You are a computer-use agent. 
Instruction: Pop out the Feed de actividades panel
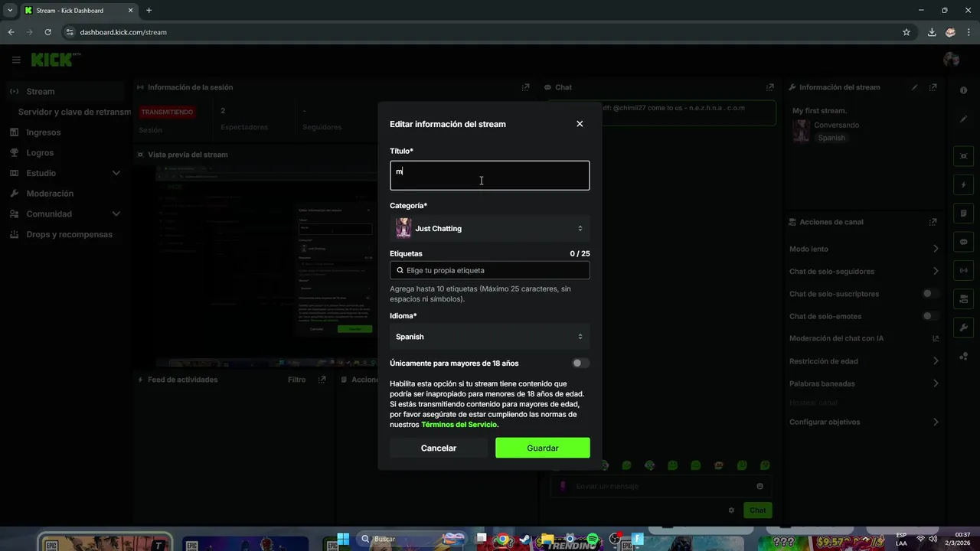coord(322,380)
